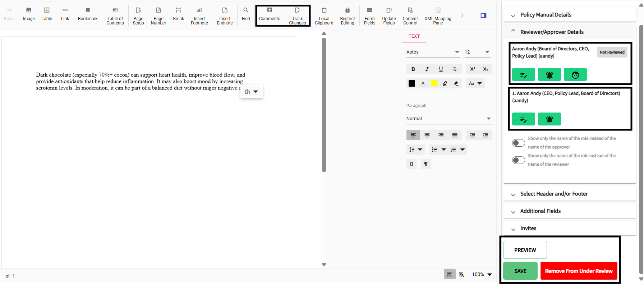
Task: Apply bold formatting
Action: (x=413, y=69)
